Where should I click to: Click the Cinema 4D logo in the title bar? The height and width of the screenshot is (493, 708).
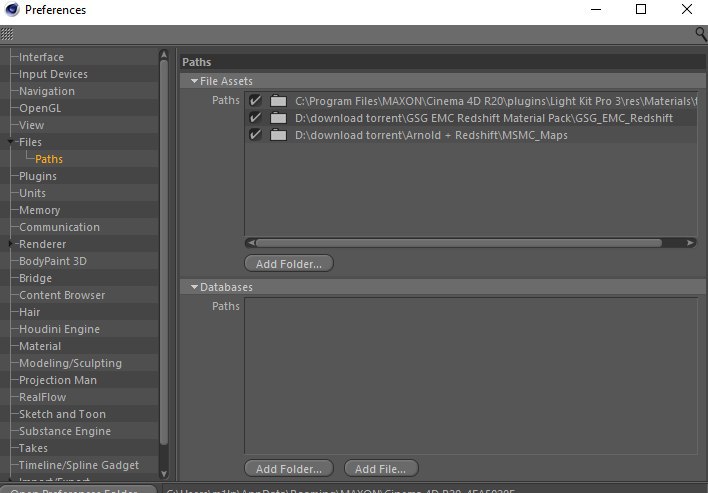tap(12, 9)
